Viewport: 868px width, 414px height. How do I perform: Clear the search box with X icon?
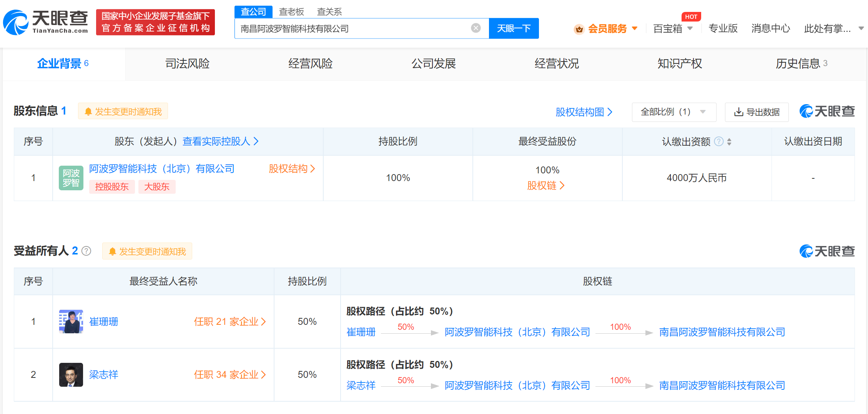[x=476, y=28]
